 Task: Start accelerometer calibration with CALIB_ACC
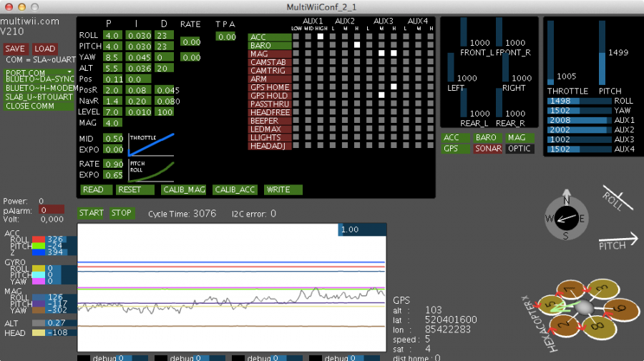tap(235, 189)
